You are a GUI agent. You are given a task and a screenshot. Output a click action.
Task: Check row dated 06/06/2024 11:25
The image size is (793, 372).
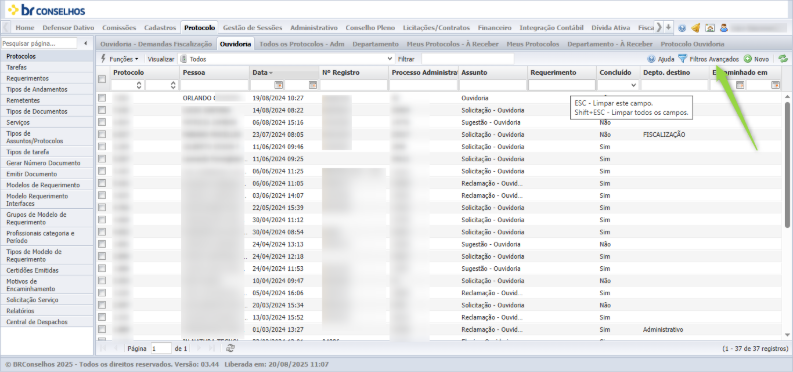coord(102,171)
